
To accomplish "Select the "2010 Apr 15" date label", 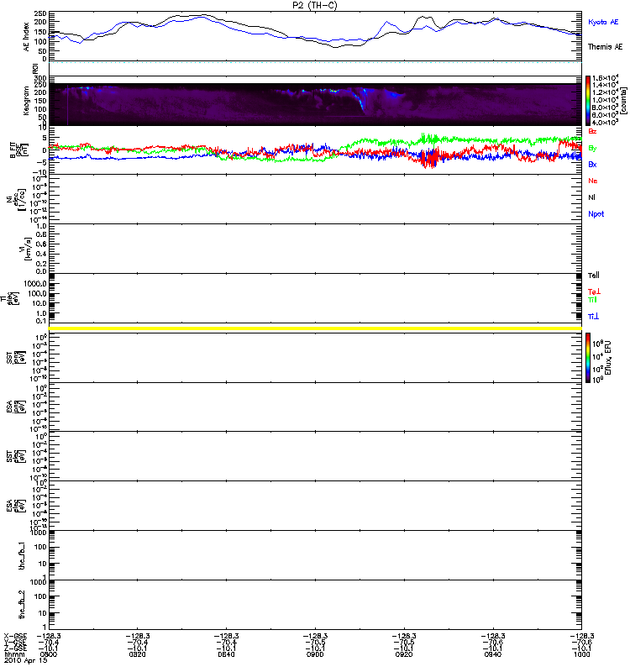I will (26, 660).
